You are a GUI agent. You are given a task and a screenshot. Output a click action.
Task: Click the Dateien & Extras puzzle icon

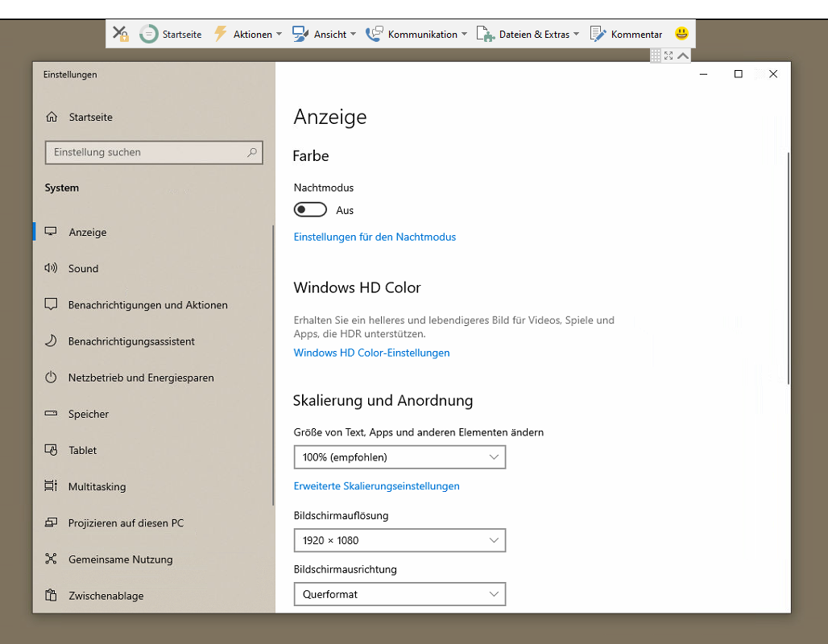pos(485,34)
